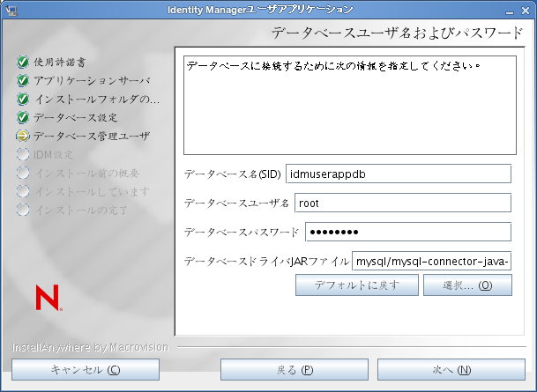This screenshot has width=537, height=392.
Task: Select the アプリケーションサーバ step label
Action: coord(92,80)
